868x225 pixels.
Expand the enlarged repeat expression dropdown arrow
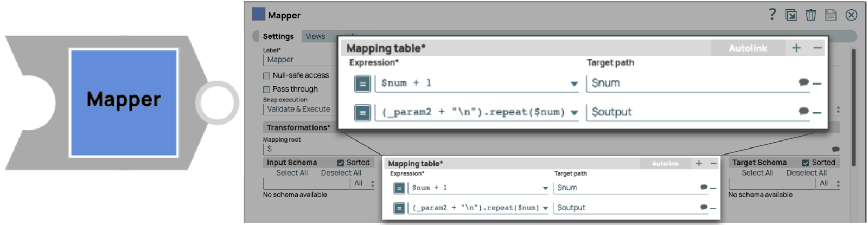tap(574, 112)
